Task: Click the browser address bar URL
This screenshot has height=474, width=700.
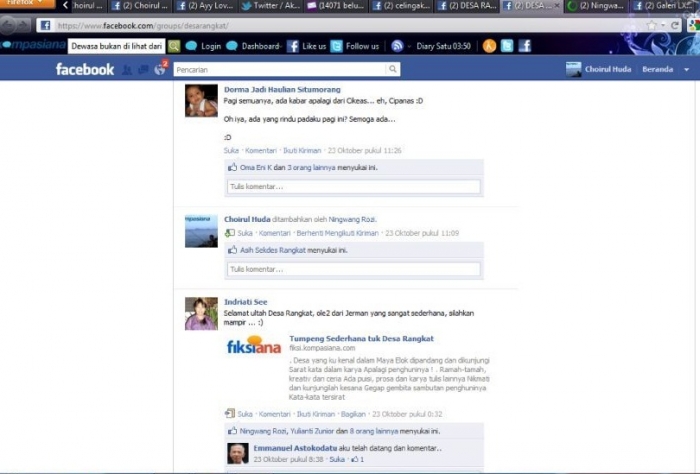Action: coord(143,25)
